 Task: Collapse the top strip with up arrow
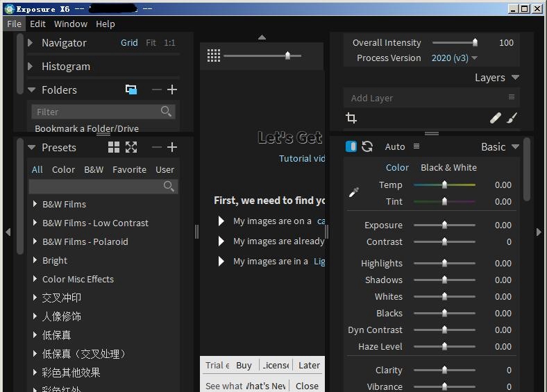262,37
